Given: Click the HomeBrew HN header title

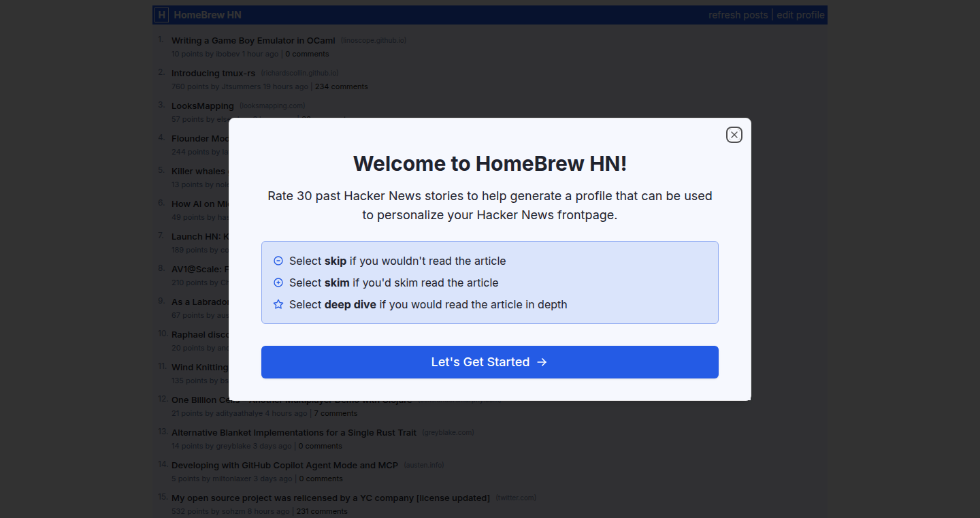Looking at the screenshot, I should 208,15.
